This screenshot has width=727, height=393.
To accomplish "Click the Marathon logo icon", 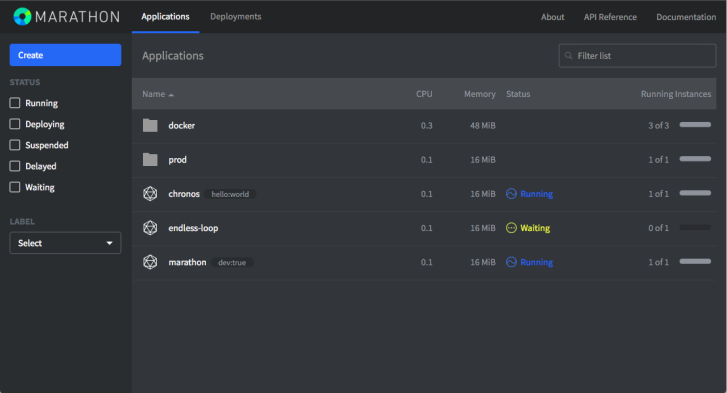I will [x=22, y=17].
